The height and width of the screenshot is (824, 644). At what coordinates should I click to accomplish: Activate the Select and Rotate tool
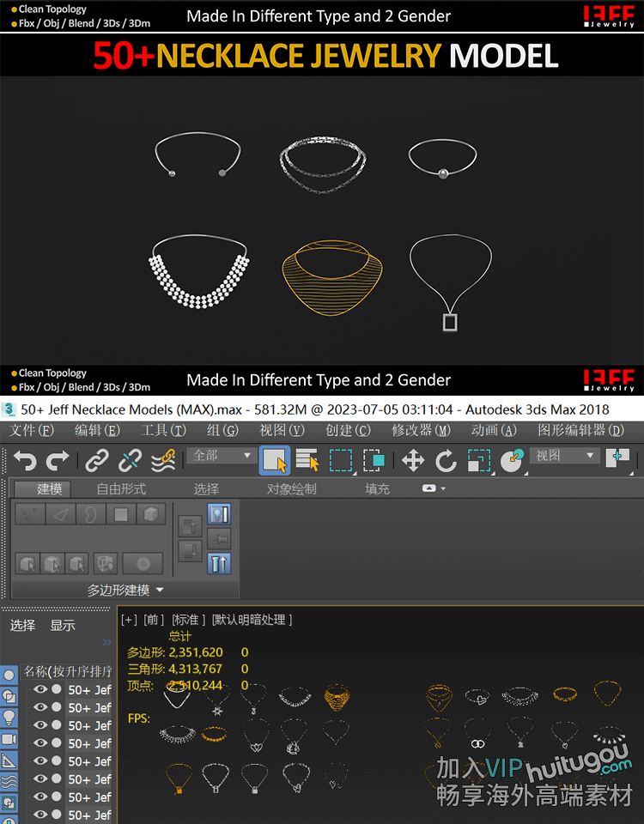coord(446,460)
